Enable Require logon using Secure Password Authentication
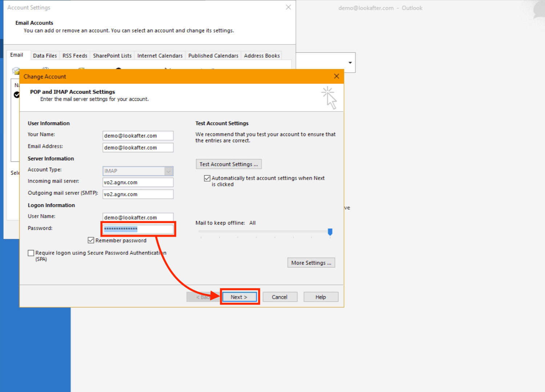The height and width of the screenshot is (392, 545). click(x=31, y=253)
